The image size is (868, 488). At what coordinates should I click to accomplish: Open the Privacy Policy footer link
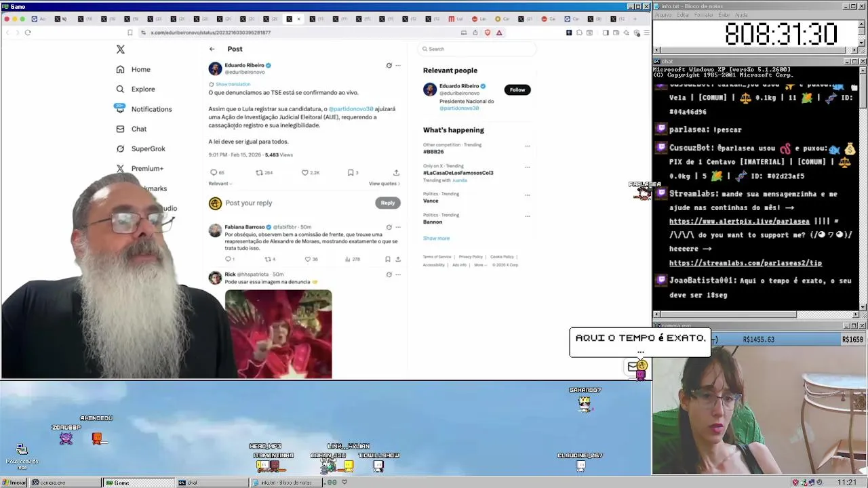click(471, 257)
